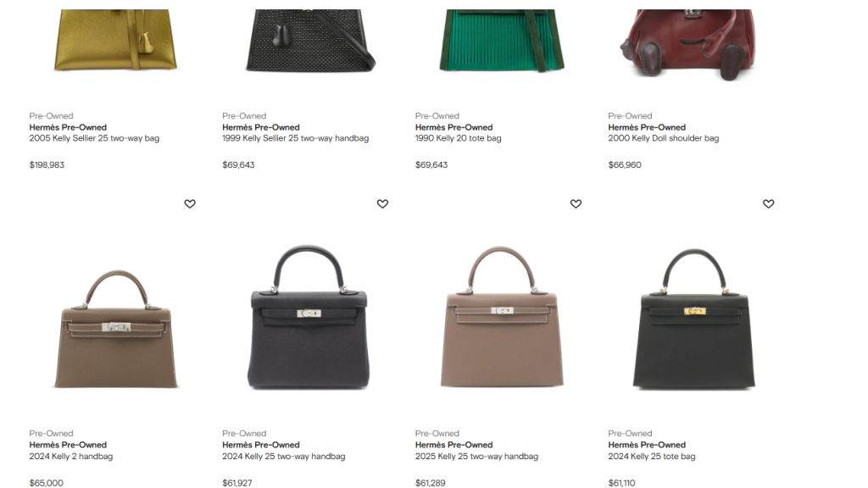This screenshot has height=488, width=868.
Task: Open the green 1990 Kelly 20 tote image
Action: click(x=502, y=40)
